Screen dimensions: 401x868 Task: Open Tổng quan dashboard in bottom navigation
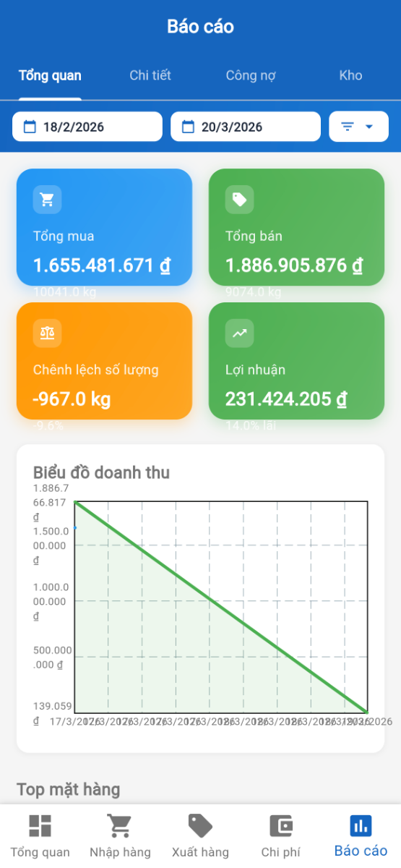(x=40, y=836)
